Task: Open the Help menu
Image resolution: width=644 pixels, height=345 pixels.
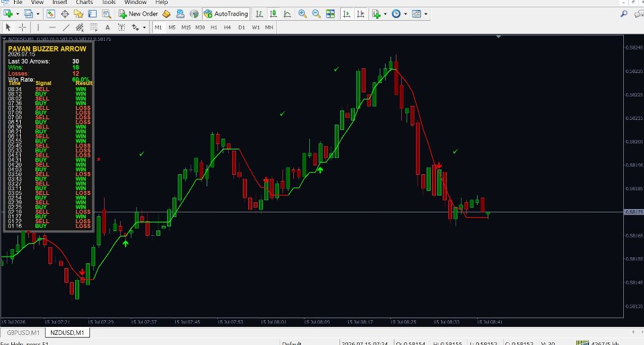Action: 162,2
